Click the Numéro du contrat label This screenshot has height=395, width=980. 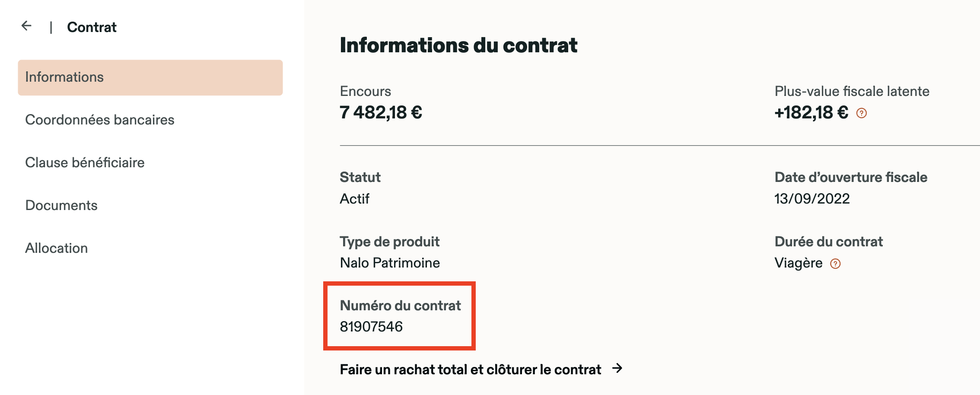pyautogui.click(x=400, y=306)
